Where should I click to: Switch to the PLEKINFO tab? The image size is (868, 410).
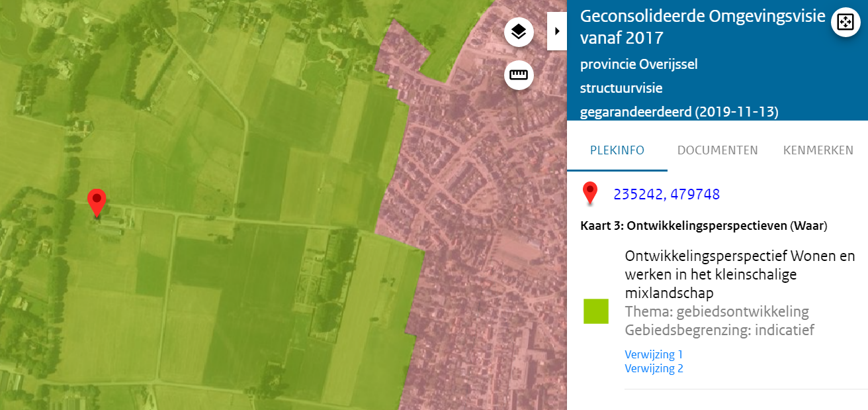pos(617,150)
